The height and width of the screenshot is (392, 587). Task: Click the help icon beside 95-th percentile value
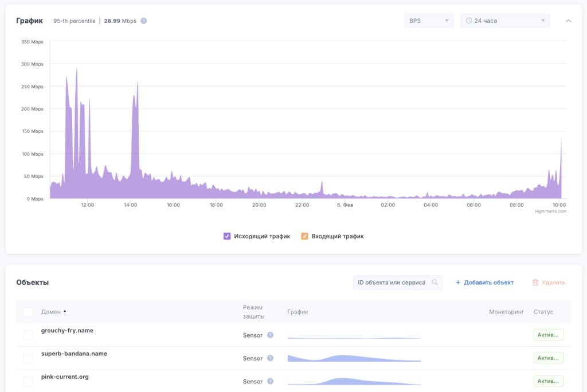(144, 21)
